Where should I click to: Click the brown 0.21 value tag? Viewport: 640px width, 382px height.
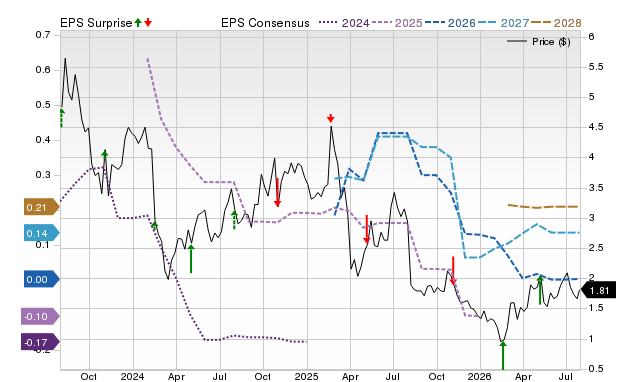[41, 207]
